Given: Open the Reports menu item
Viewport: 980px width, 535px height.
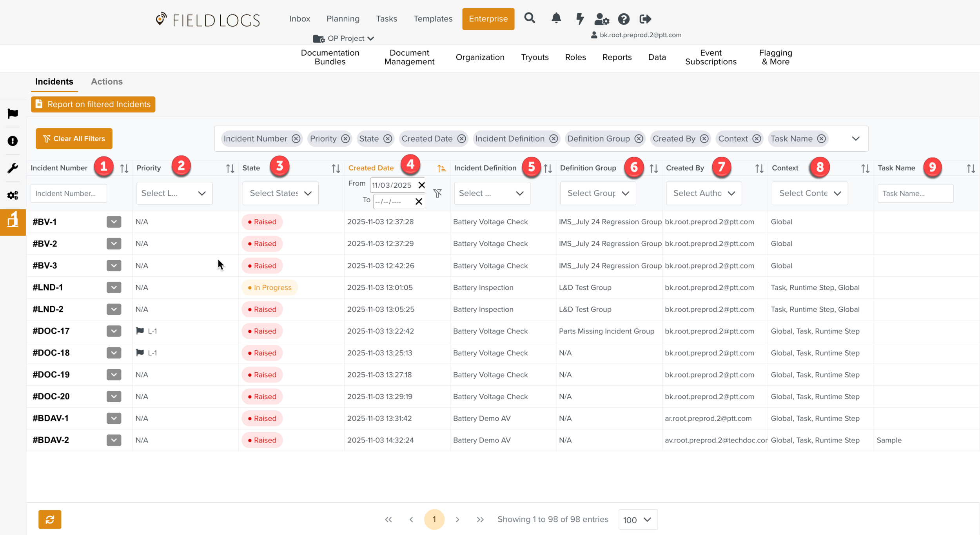Looking at the screenshot, I should [x=617, y=57].
